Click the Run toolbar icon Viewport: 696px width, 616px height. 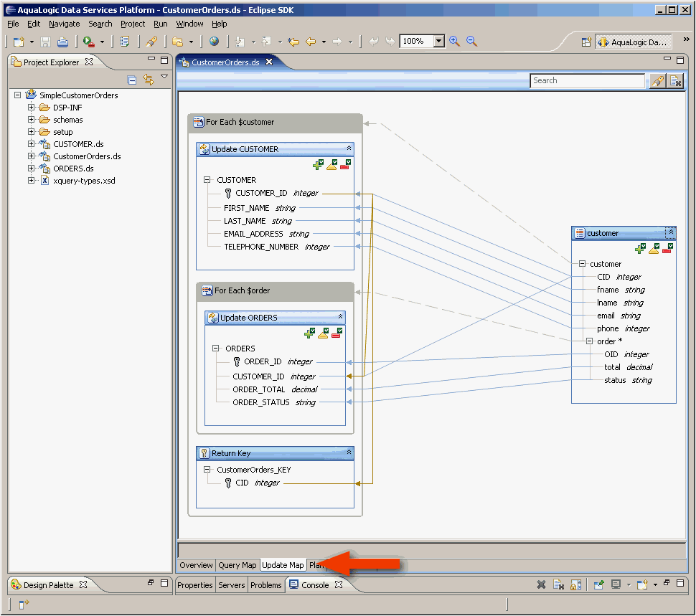tap(89, 42)
